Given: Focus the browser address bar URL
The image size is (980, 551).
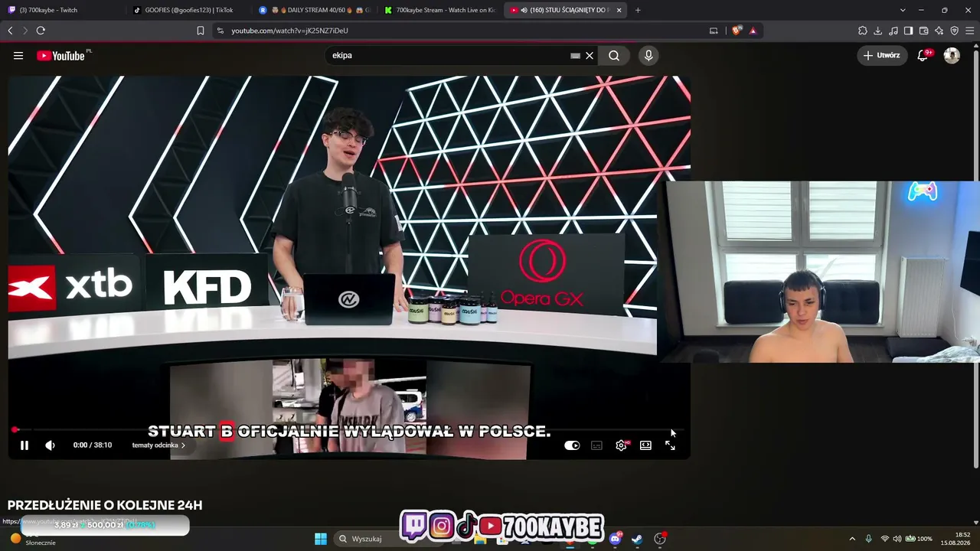Looking at the screenshot, I should pyautogui.click(x=289, y=31).
